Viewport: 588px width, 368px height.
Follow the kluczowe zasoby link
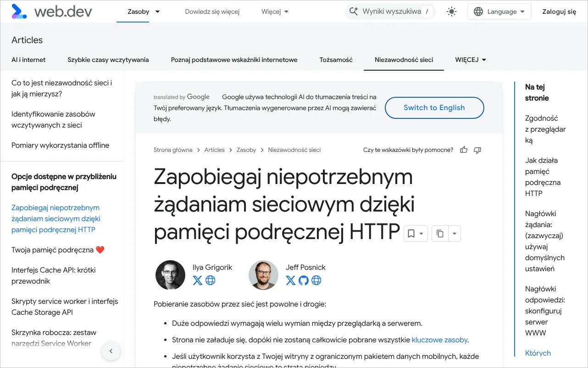[x=439, y=340]
